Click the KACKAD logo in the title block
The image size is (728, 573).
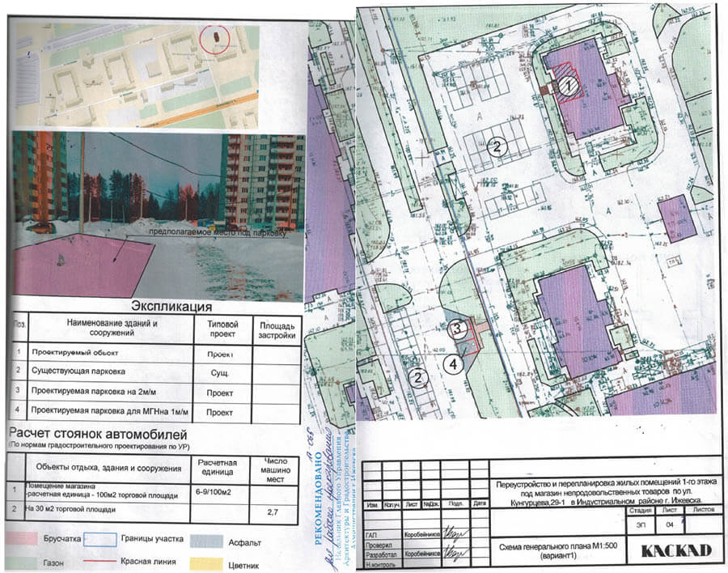pyautogui.click(x=676, y=550)
